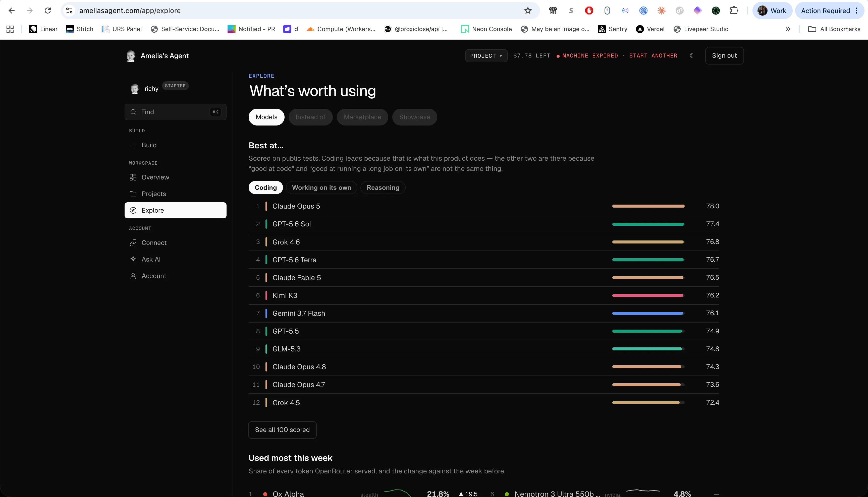868x497 pixels.
Task: Select Working on its own filter
Action: tap(321, 188)
